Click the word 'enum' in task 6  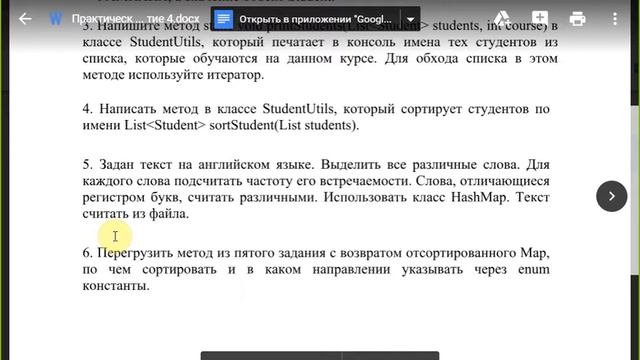pos(534,270)
